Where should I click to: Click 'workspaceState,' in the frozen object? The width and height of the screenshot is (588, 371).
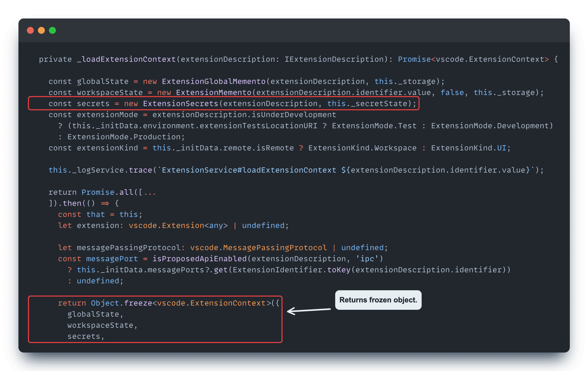point(102,325)
